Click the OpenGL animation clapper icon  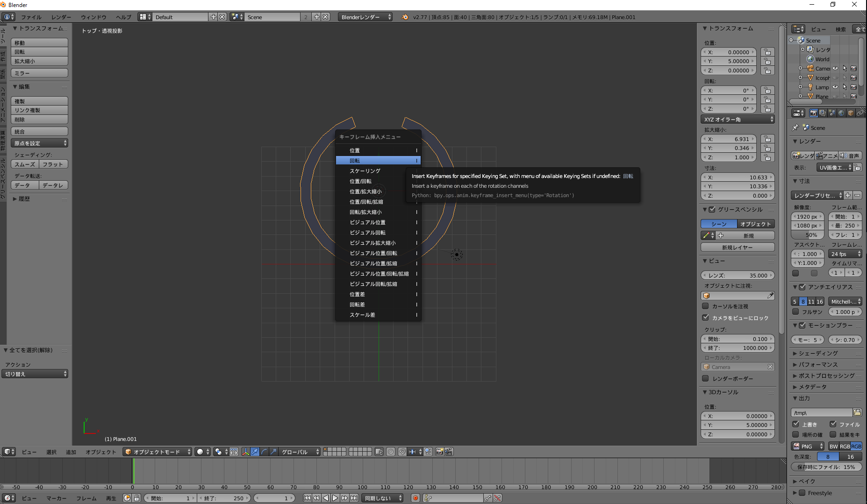coord(449,452)
